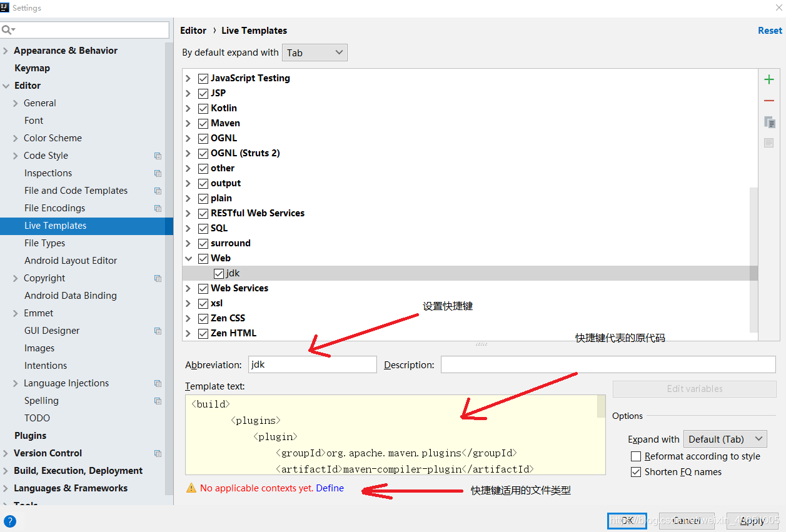
Task: Click the Editor breadcrumb at the top
Action: coord(193,30)
